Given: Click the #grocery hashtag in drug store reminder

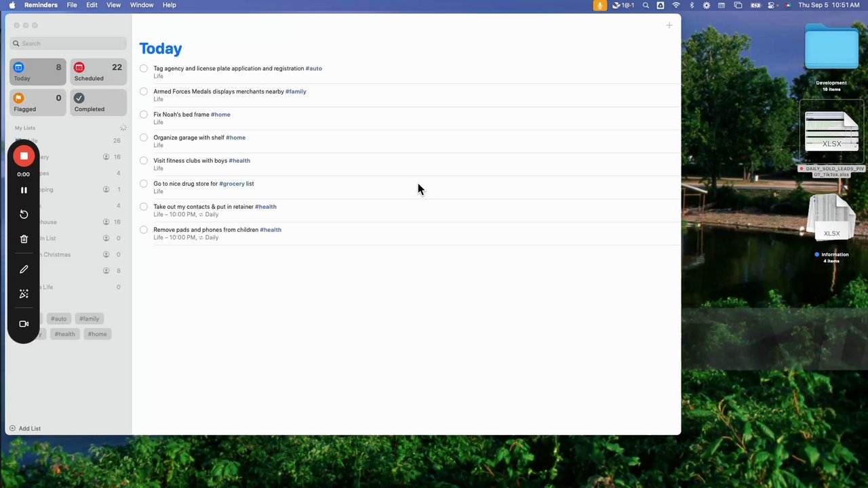Looking at the screenshot, I should pyautogui.click(x=231, y=184).
